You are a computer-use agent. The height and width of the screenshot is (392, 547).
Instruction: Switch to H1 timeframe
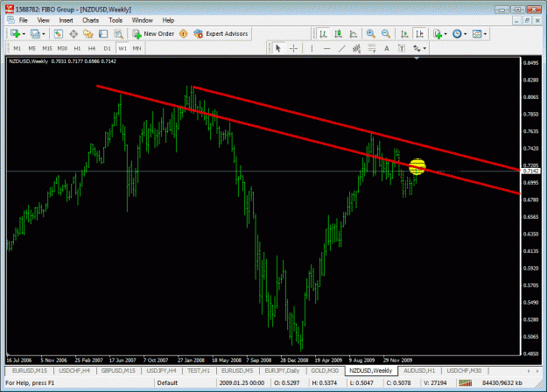click(77, 48)
